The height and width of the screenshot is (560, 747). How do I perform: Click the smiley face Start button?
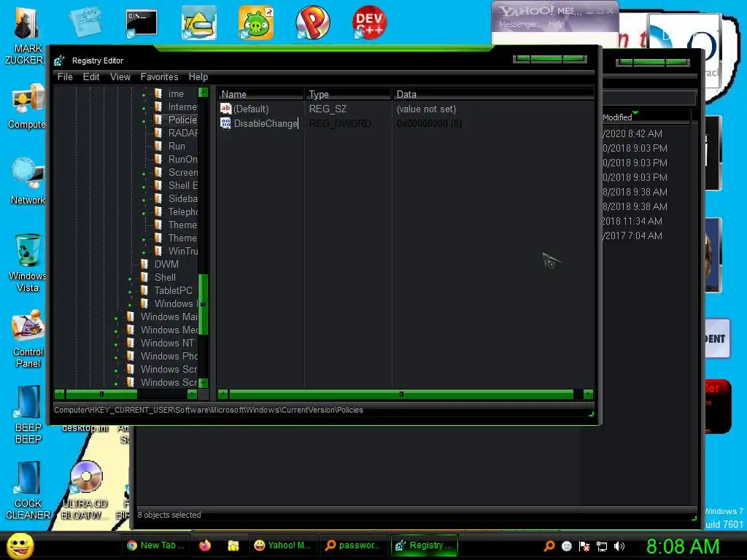point(20,545)
